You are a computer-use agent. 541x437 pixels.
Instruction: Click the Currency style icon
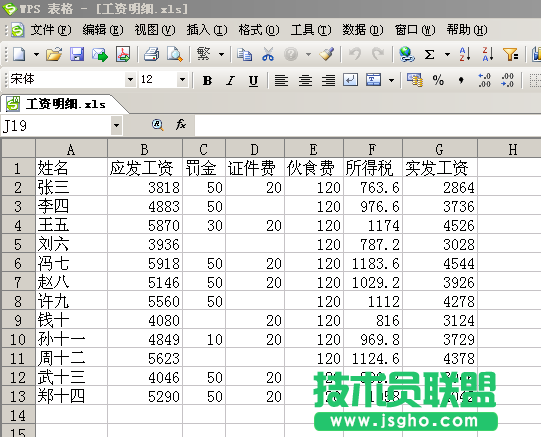click(x=415, y=80)
